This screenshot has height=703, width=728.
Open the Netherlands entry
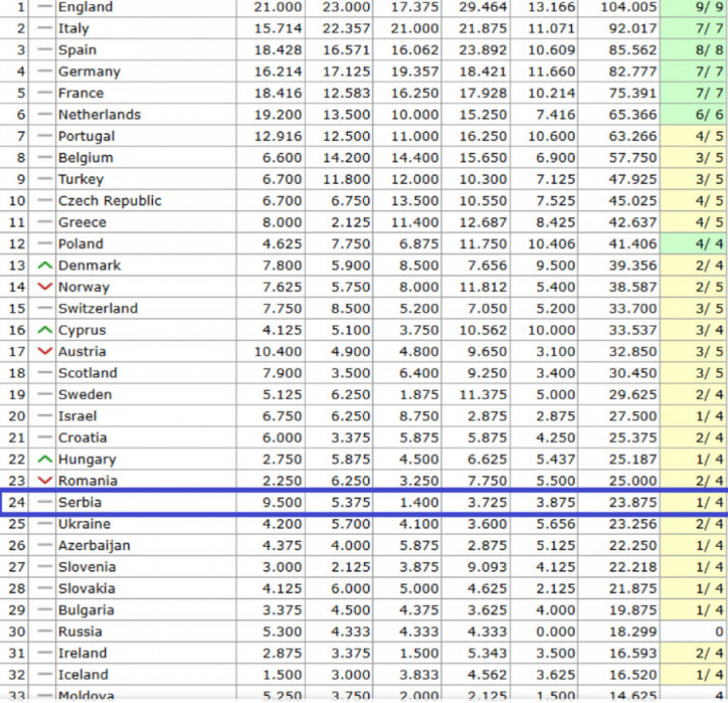(99, 115)
